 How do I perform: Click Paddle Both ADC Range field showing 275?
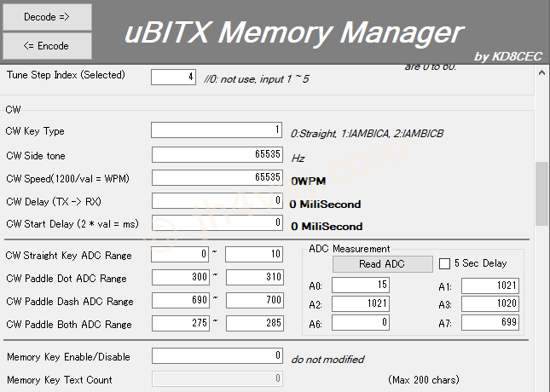coord(181,323)
